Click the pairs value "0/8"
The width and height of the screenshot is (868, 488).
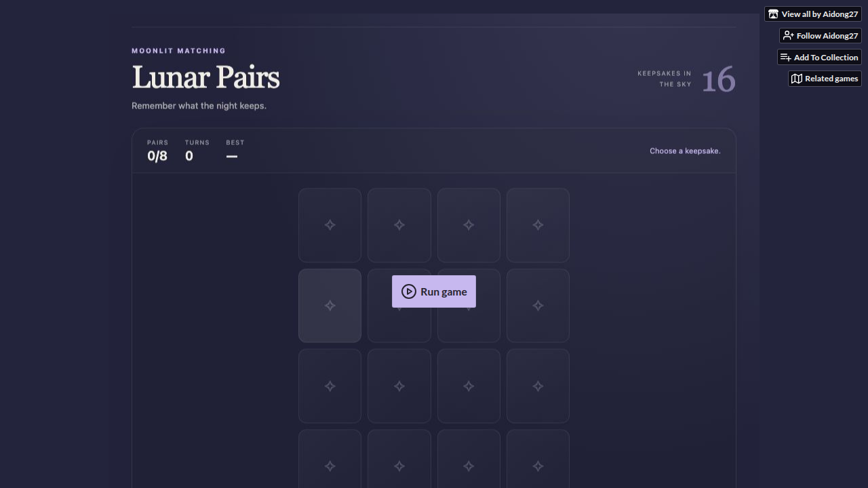coord(157,156)
